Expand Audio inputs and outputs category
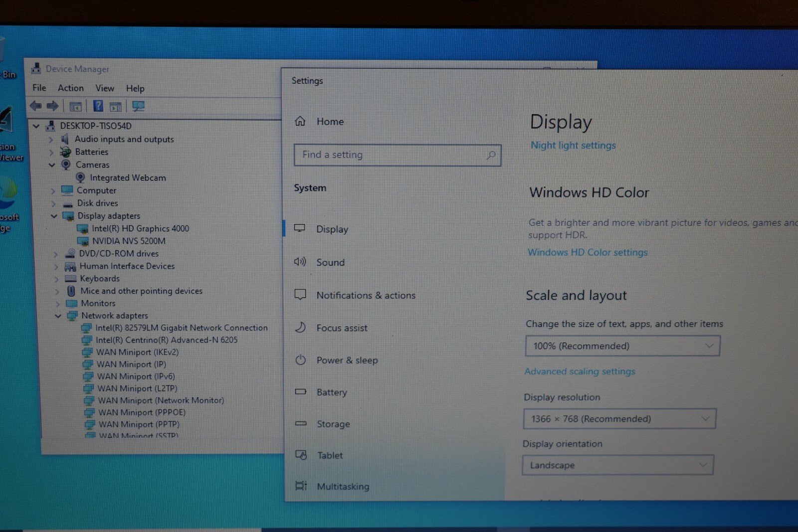 pyautogui.click(x=51, y=140)
